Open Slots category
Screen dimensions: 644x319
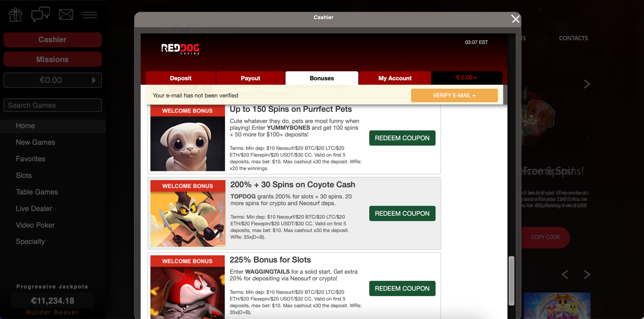coord(24,176)
